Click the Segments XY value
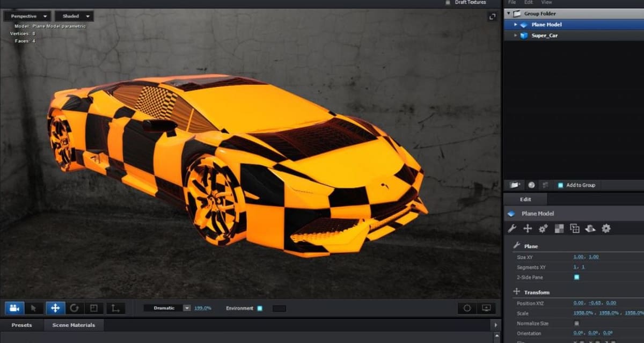This screenshot has width=644, height=343. coord(579,267)
